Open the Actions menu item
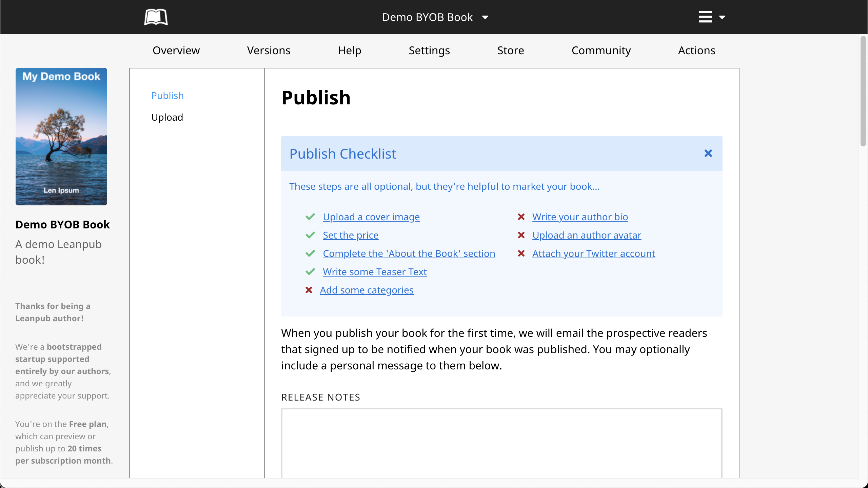 pyautogui.click(x=696, y=50)
